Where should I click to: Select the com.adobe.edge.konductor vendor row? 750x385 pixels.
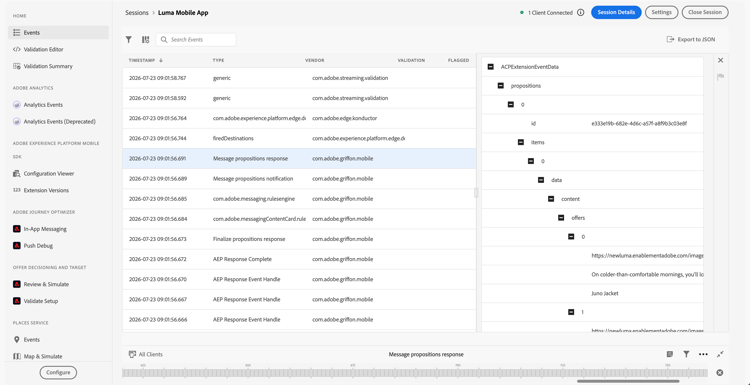(299, 118)
